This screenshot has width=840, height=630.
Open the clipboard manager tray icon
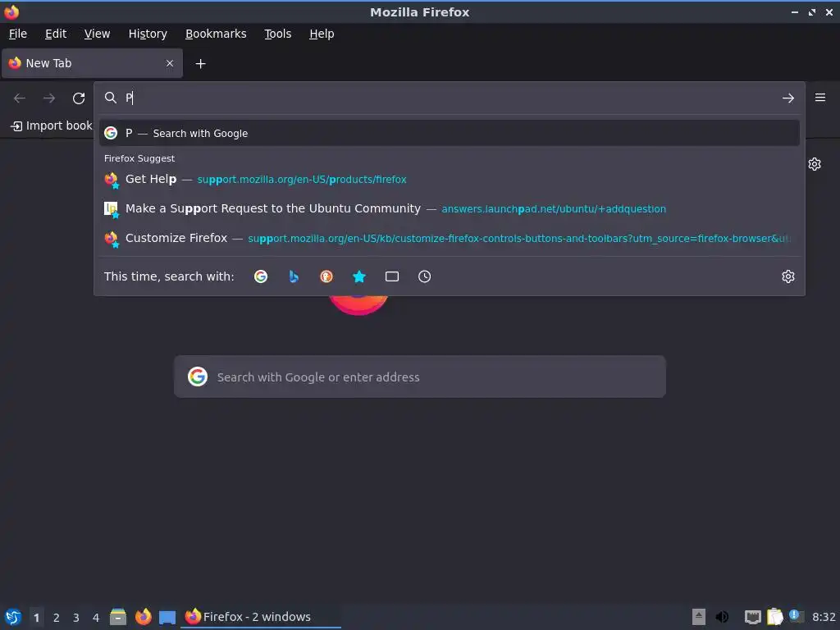coord(774,617)
